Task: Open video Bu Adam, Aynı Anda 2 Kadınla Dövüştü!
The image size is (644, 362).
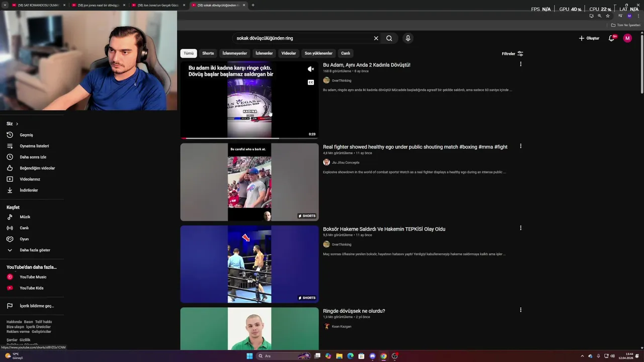Action: (366, 65)
